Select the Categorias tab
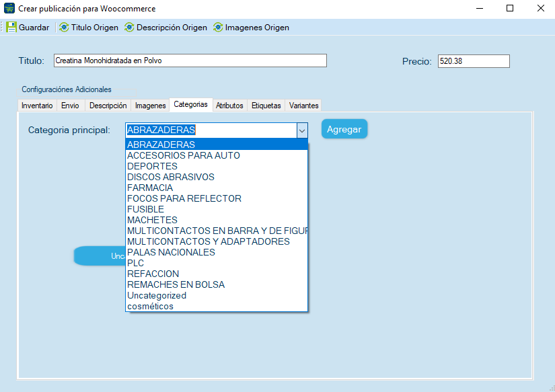Screen dimensions: 555x392 pos(191,104)
